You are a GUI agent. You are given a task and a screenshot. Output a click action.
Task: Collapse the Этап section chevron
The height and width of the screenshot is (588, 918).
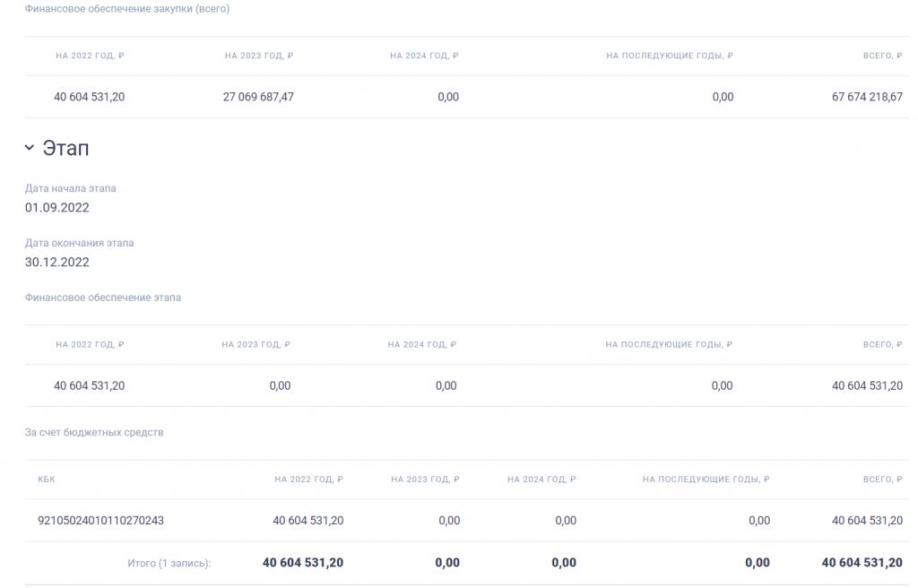point(30,149)
